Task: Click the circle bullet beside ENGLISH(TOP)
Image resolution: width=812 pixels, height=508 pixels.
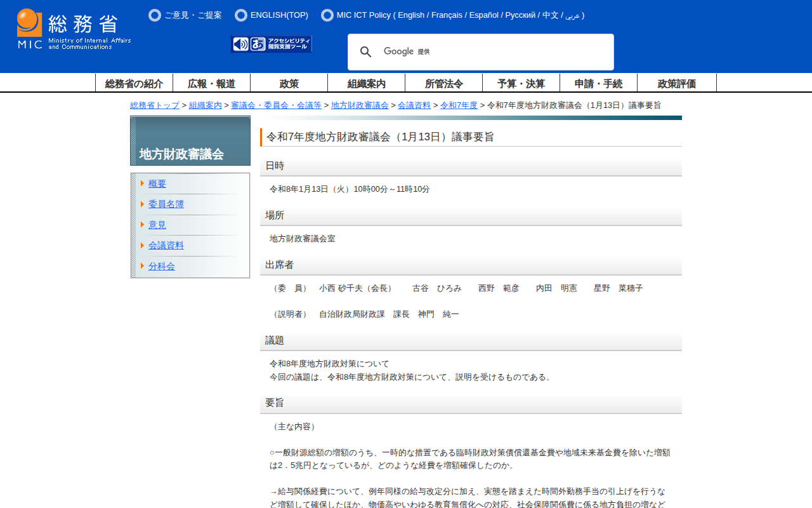Action: pos(241,15)
